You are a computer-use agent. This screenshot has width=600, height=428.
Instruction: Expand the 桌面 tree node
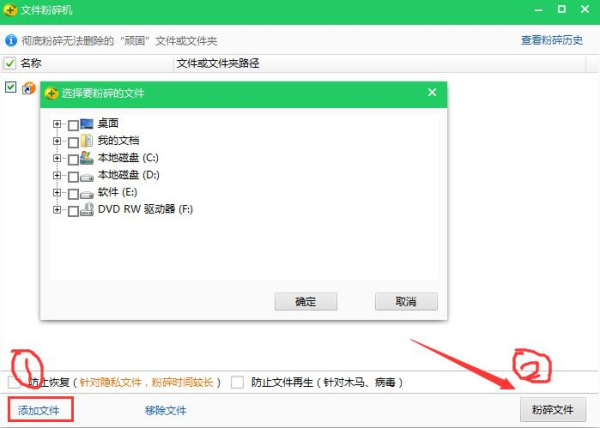57,124
